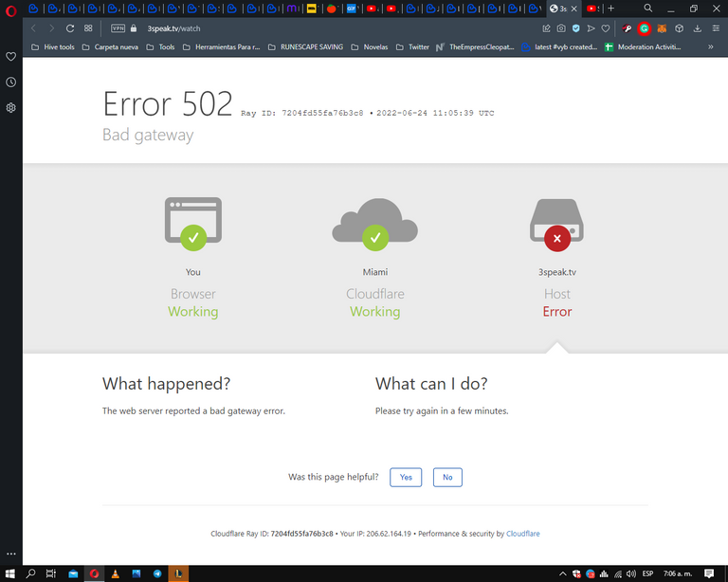Open the Opera main menu logo
Screen dimensions: 728x582
click(x=10, y=9)
